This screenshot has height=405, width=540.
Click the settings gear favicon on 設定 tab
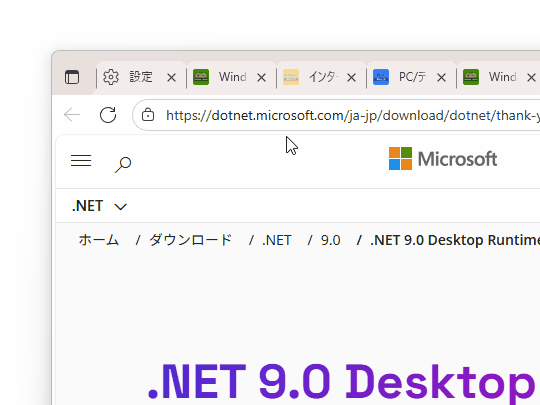click(111, 77)
